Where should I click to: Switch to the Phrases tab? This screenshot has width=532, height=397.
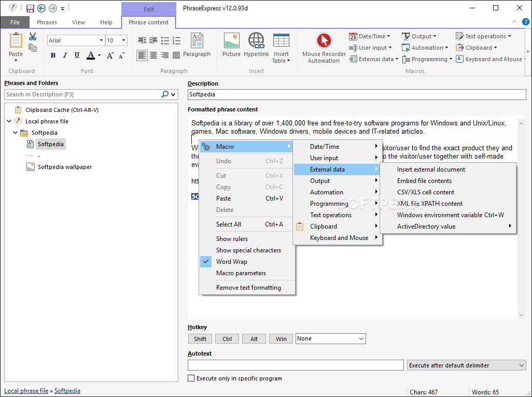click(47, 22)
